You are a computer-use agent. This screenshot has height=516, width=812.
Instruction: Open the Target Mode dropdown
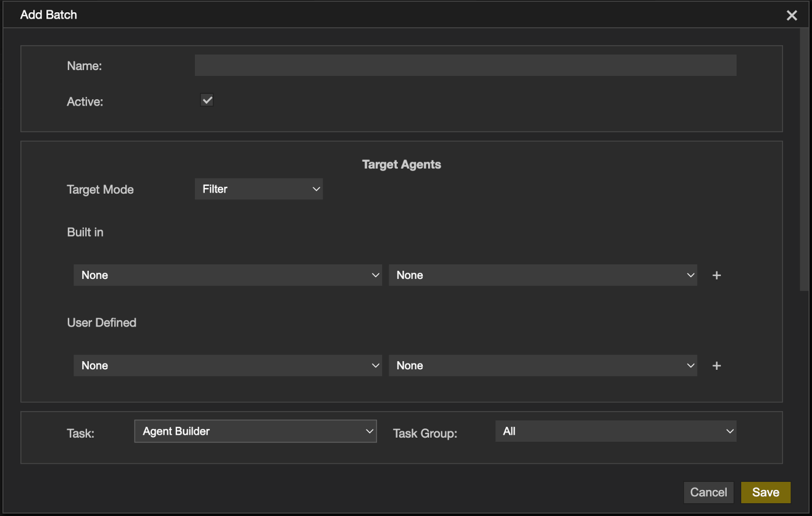click(259, 189)
